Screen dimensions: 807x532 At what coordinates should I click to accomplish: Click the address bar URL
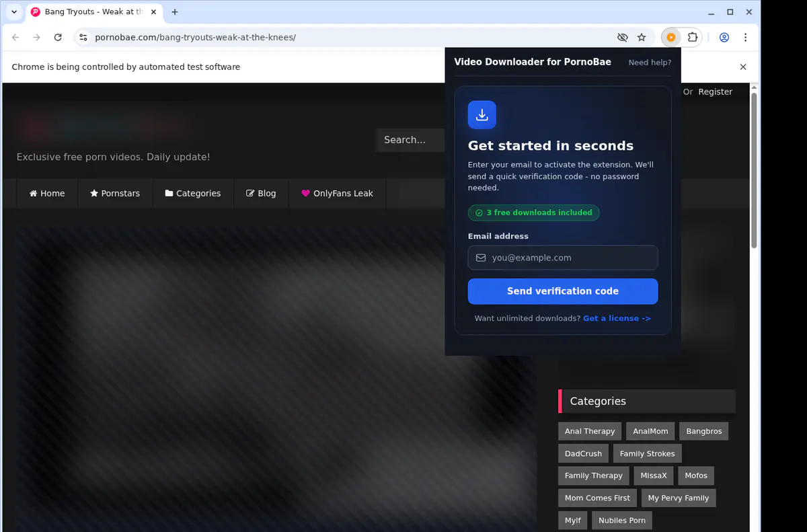196,38
